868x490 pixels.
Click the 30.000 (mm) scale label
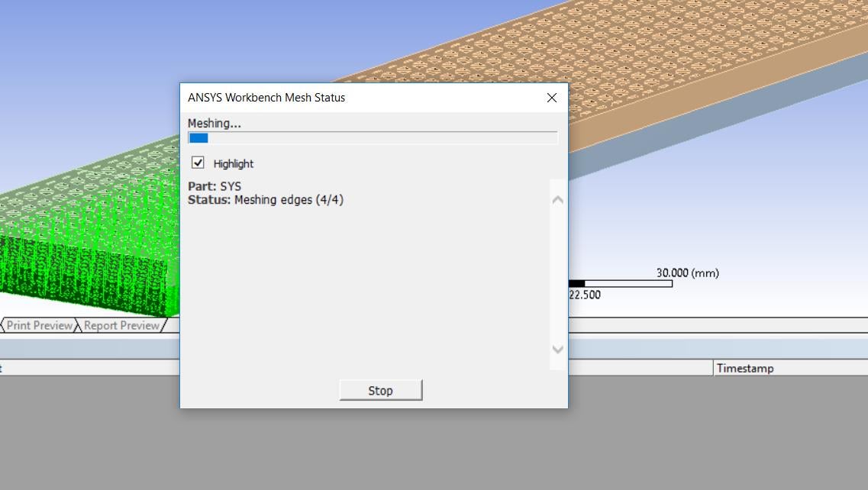click(x=688, y=273)
